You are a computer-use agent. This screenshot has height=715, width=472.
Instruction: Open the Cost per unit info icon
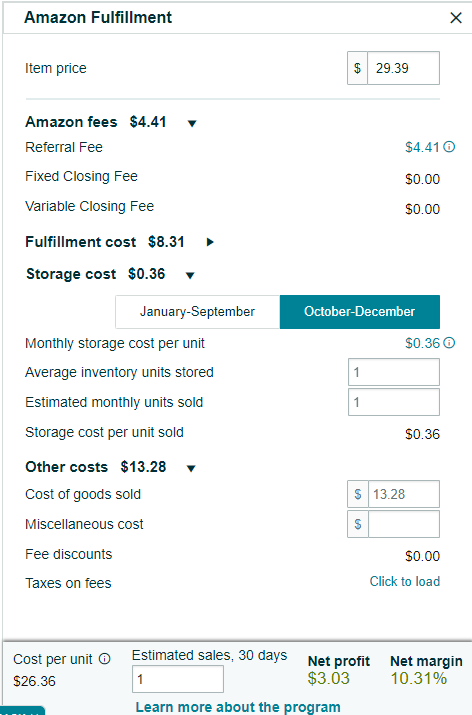click(x=104, y=658)
